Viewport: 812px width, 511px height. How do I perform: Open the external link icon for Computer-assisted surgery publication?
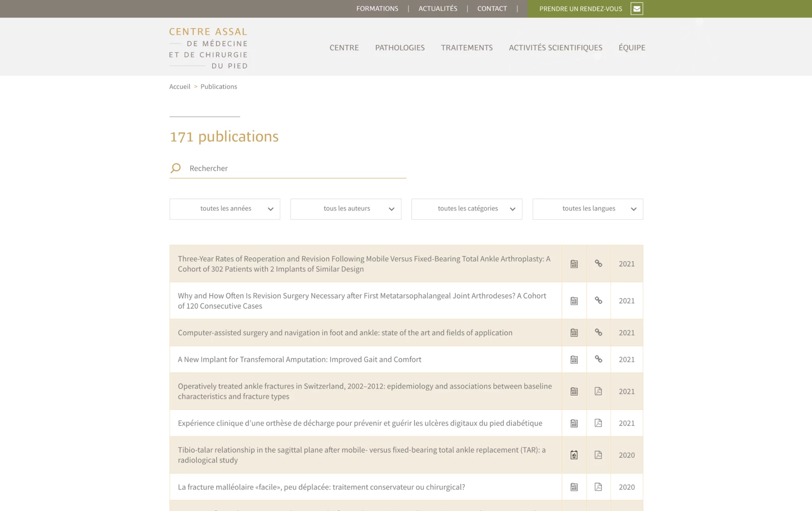598,333
